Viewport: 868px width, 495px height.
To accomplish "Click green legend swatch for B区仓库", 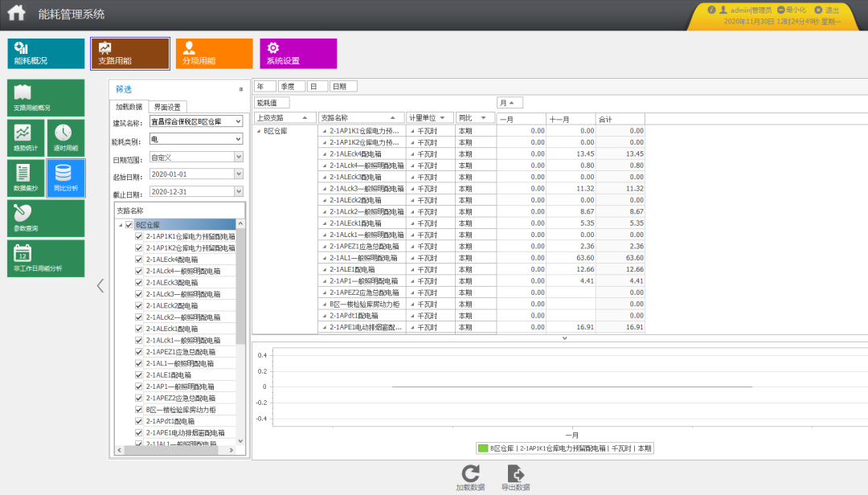I will coord(483,448).
